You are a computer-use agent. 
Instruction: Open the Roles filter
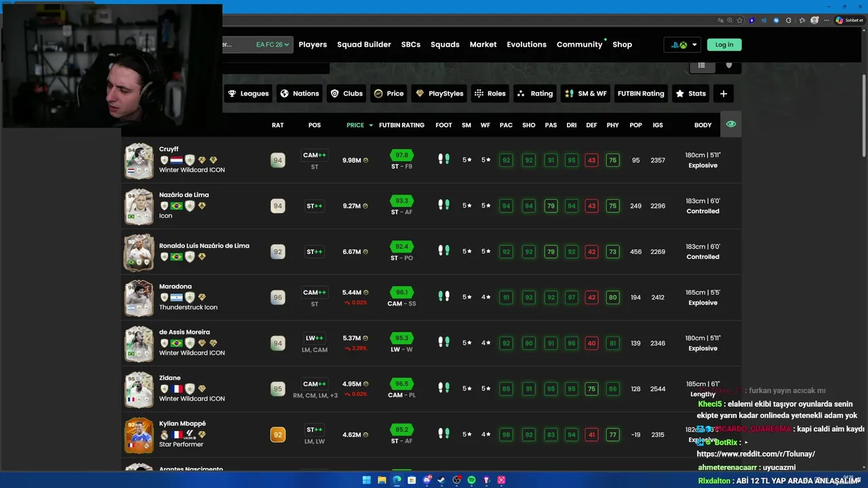pyautogui.click(x=490, y=94)
